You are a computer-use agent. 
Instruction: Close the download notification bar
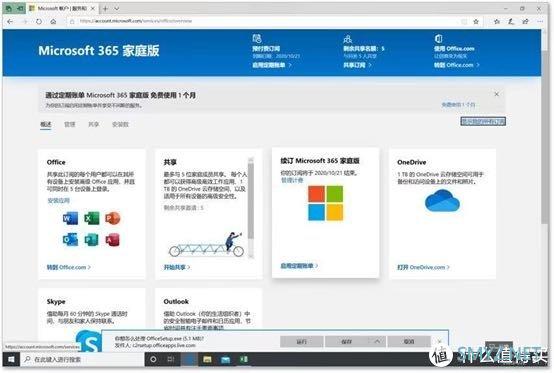point(440,342)
